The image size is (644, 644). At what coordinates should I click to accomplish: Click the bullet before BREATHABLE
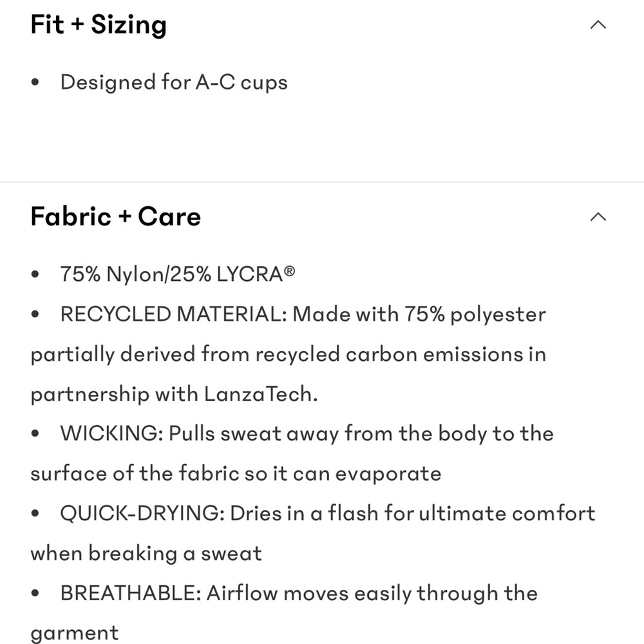[x=35, y=593]
